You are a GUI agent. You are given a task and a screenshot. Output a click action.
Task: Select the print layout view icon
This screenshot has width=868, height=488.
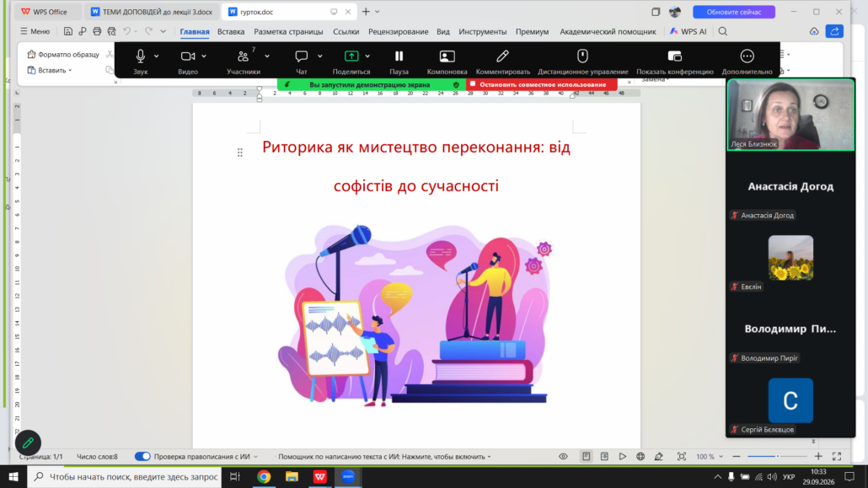pyautogui.click(x=586, y=457)
